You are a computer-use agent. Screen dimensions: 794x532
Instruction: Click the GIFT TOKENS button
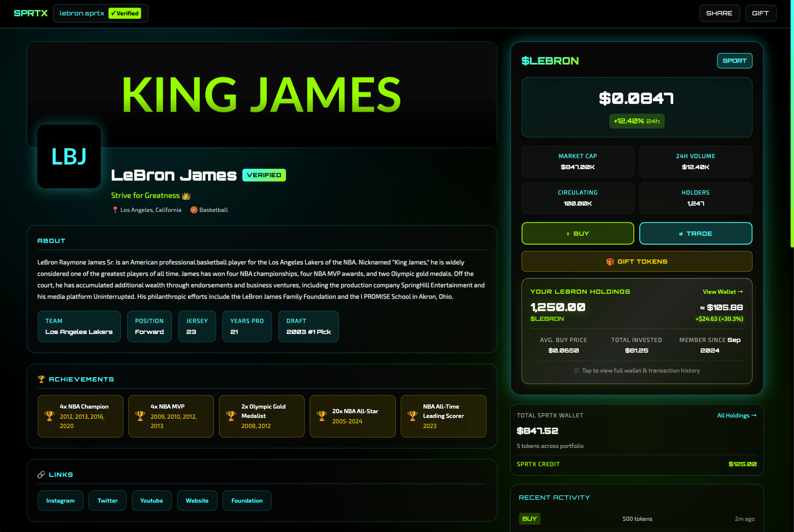pyautogui.click(x=637, y=262)
